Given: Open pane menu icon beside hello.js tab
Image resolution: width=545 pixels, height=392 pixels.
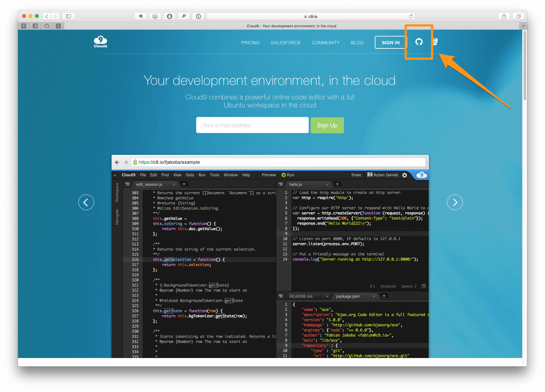Looking at the screenshot, I should (281, 184).
